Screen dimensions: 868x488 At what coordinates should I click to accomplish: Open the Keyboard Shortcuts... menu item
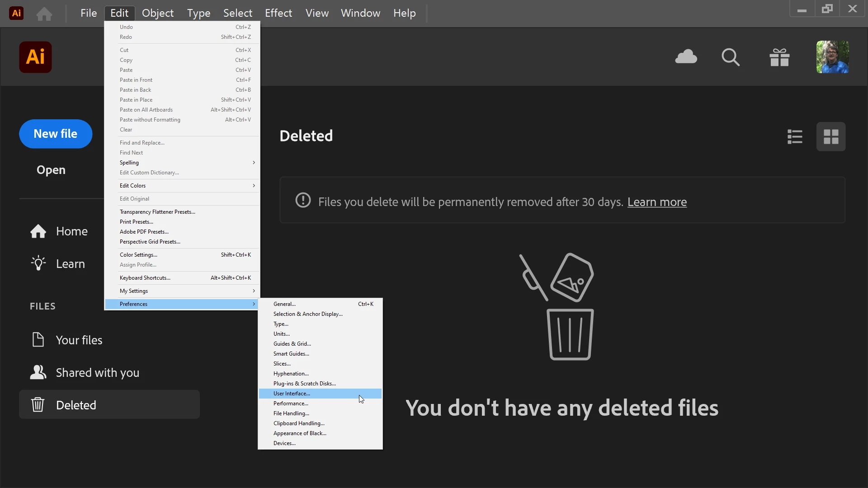[x=145, y=278]
